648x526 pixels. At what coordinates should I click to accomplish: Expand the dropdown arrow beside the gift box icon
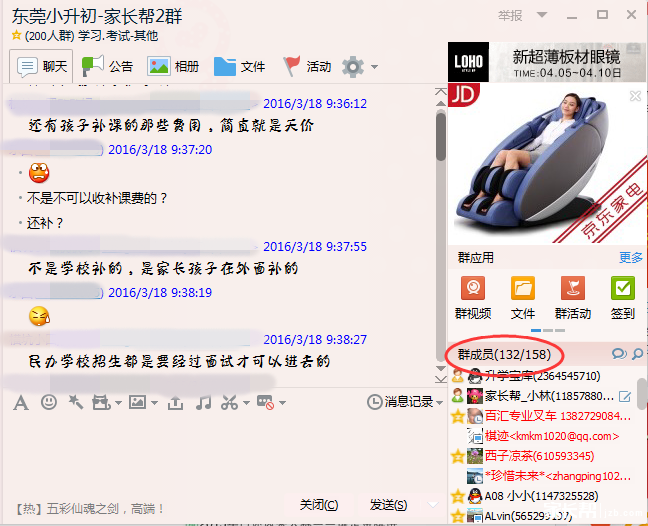tap(118, 402)
